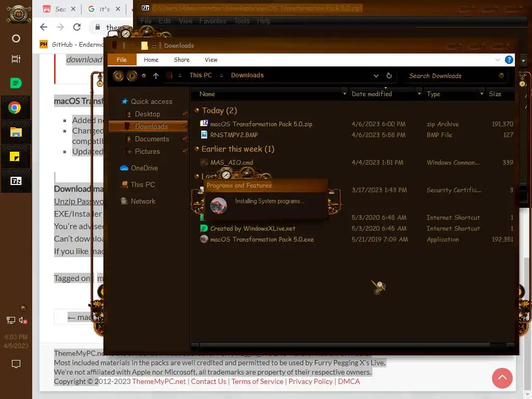
Task: Open the Terms of Service footer link
Action: coord(257,381)
